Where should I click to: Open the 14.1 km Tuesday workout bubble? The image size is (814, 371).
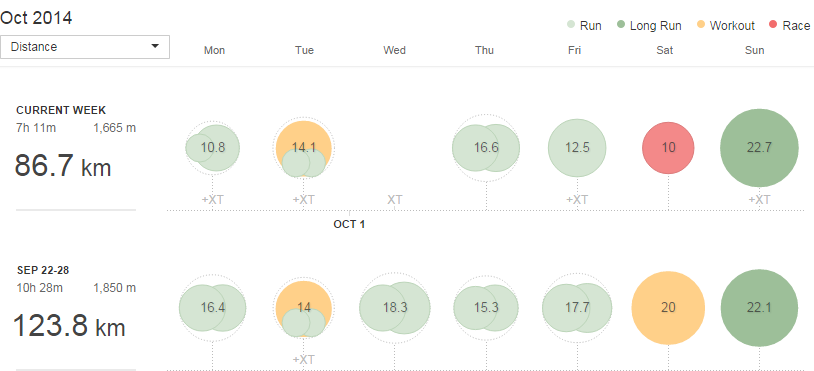pos(304,148)
